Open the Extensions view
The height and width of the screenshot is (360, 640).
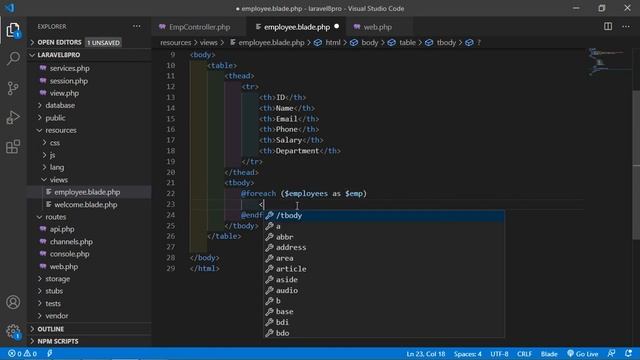point(13,147)
